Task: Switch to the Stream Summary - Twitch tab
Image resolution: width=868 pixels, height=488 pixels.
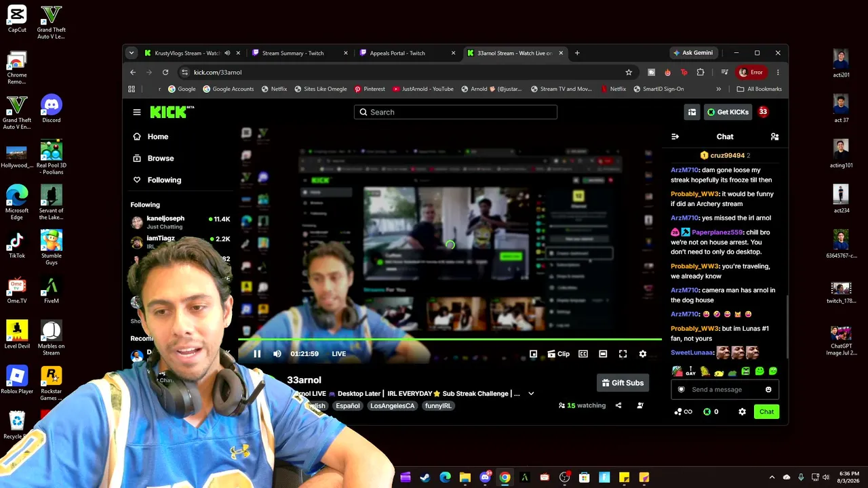Action: (293, 53)
